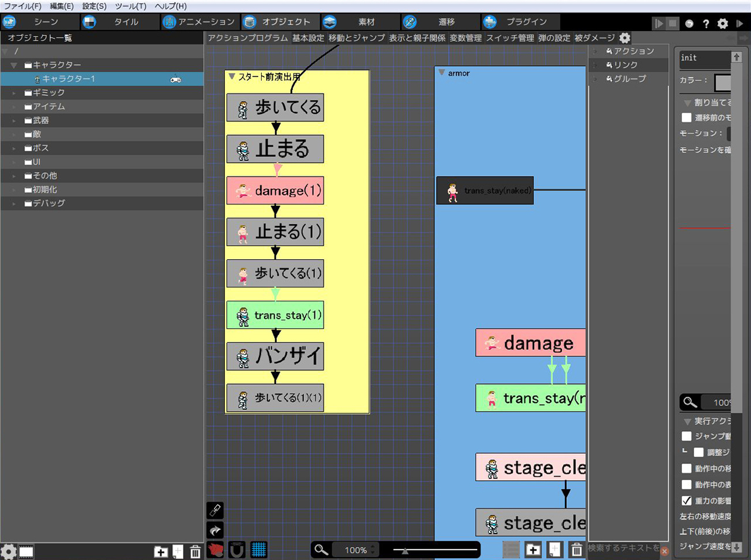Select the バンザイ action node
The image size is (751, 560).
(275, 356)
